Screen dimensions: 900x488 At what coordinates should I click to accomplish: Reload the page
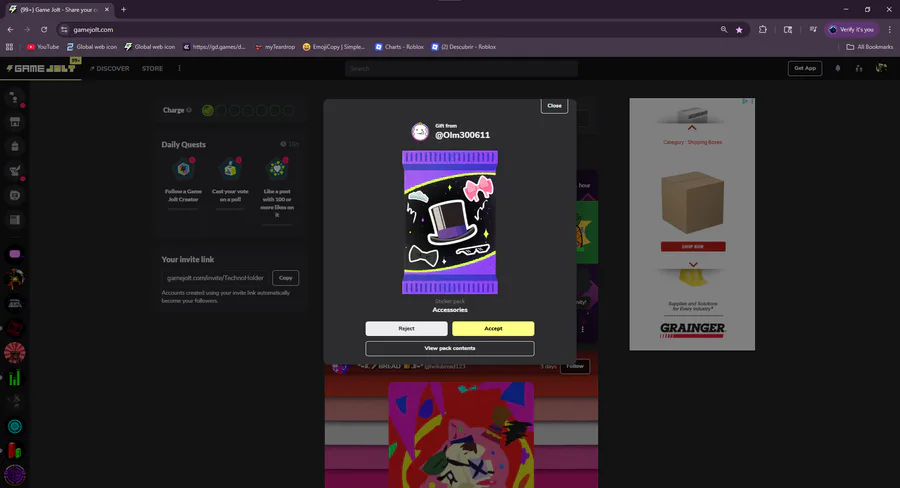[44, 29]
